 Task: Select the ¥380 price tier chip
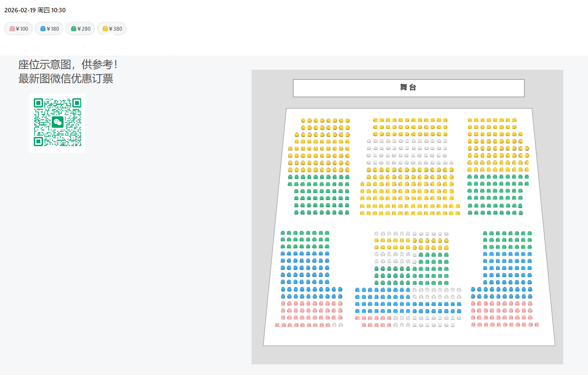coord(112,29)
